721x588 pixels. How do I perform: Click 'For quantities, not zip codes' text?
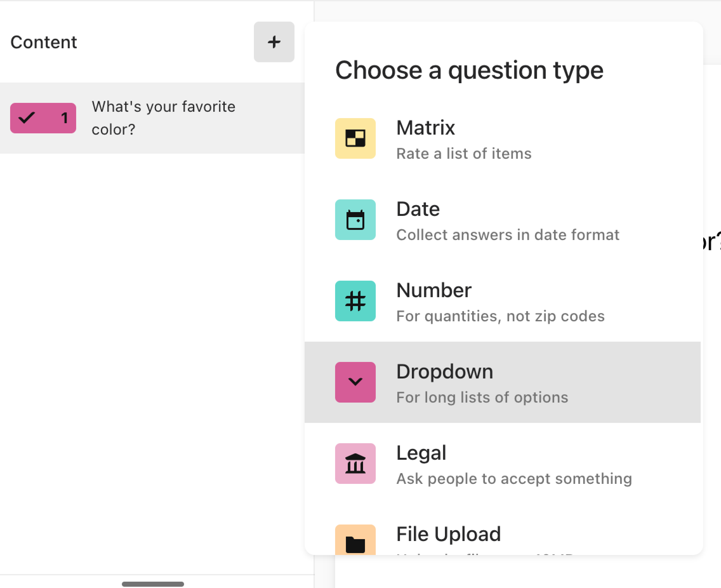(500, 316)
